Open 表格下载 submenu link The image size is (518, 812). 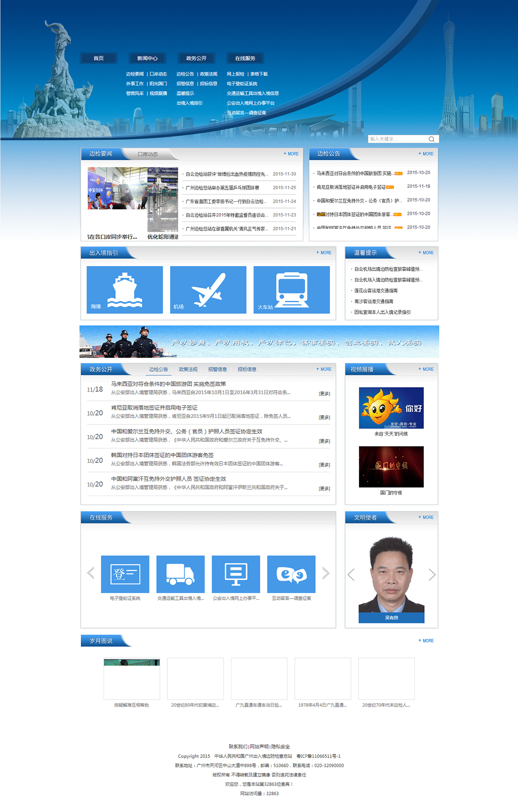click(x=259, y=74)
